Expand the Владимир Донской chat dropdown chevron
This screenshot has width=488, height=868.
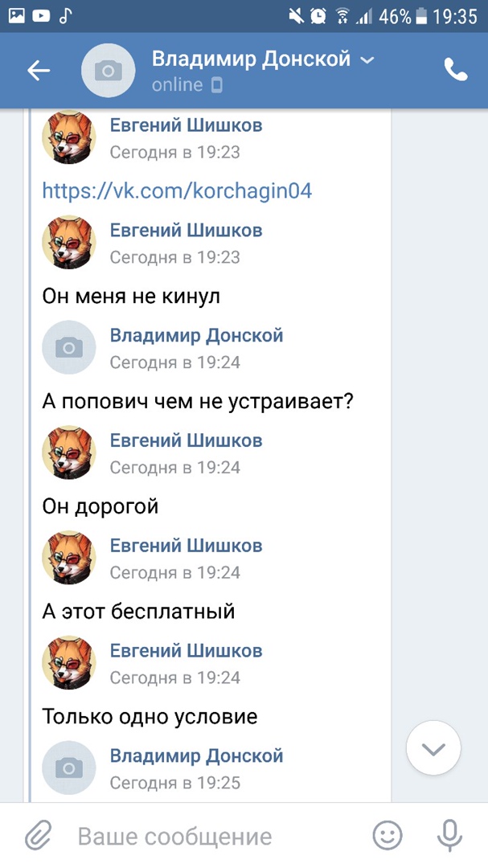(367, 60)
